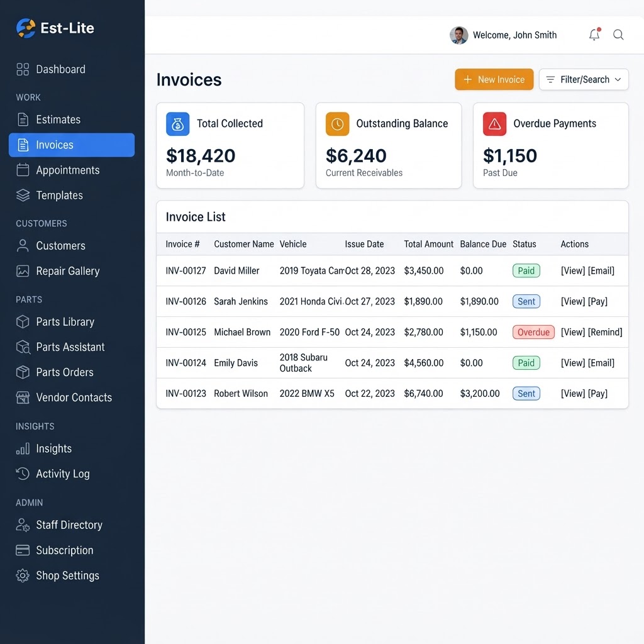Screen dimensions: 644x644
Task: Send reminder for Michael Brown's invoice
Action: [x=605, y=332]
